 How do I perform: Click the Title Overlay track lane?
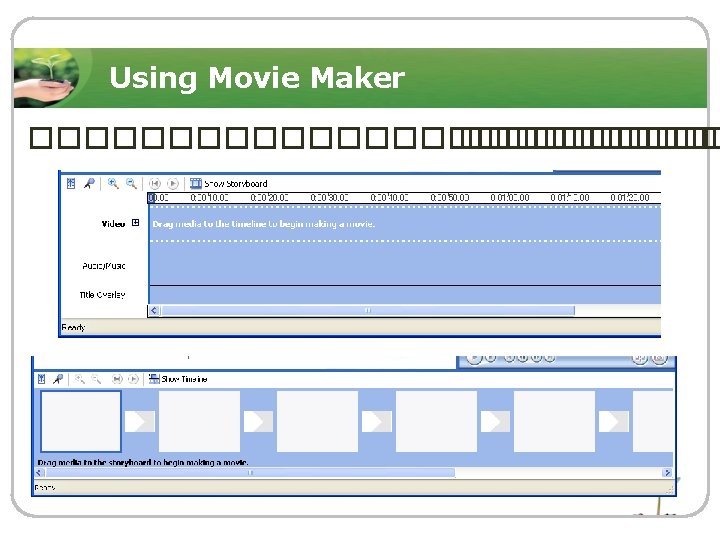(405, 295)
